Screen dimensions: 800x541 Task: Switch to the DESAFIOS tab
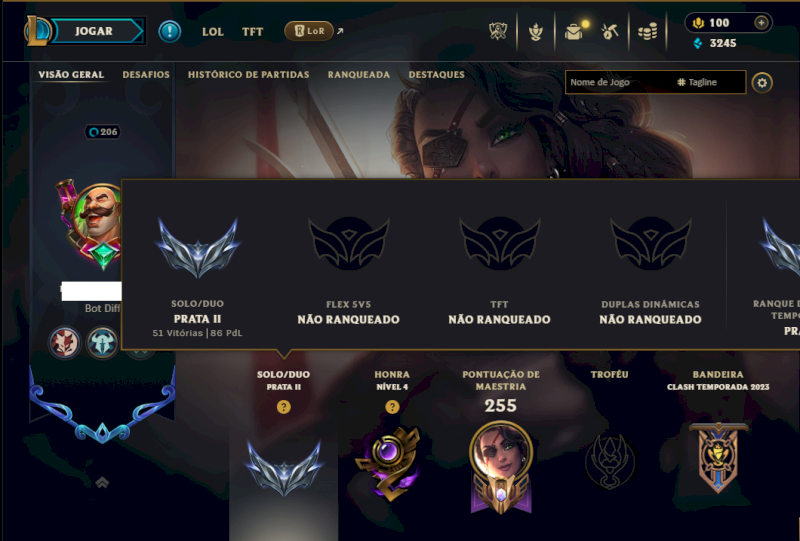pyautogui.click(x=146, y=75)
